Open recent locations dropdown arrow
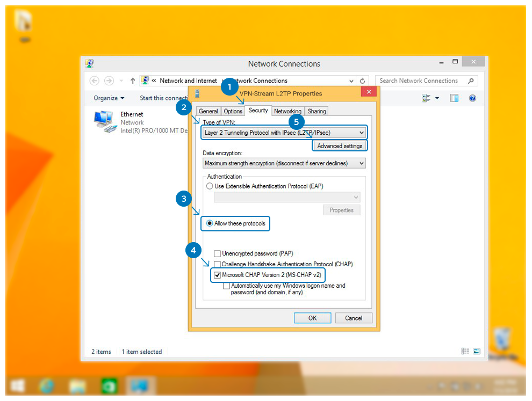This screenshot has width=532, height=401. [121, 81]
